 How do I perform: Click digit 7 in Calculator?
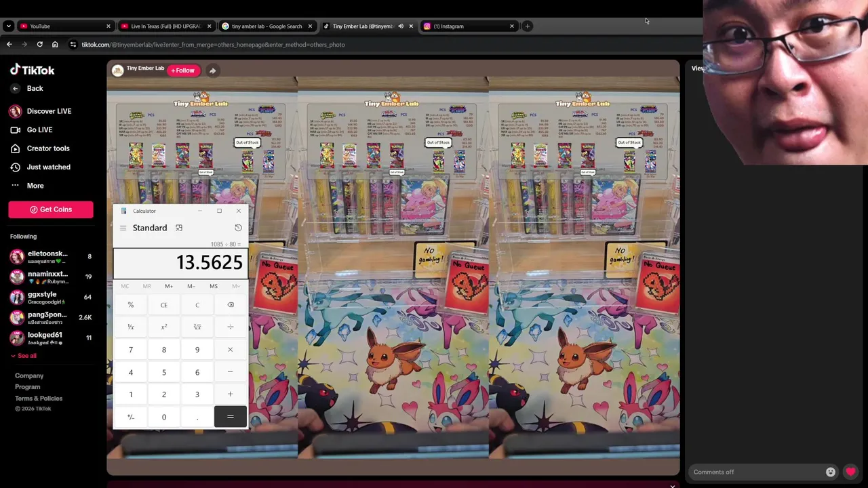[x=131, y=350]
